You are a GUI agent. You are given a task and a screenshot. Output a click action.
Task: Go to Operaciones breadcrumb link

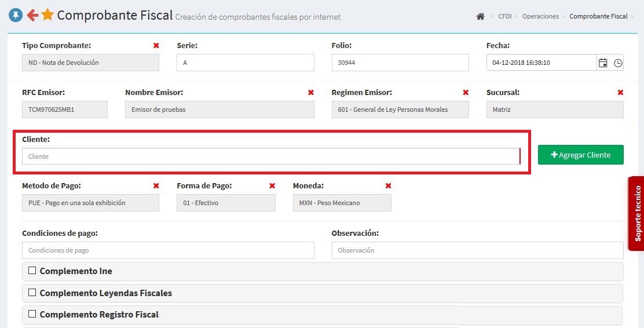pyautogui.click(x=540, y=17)
